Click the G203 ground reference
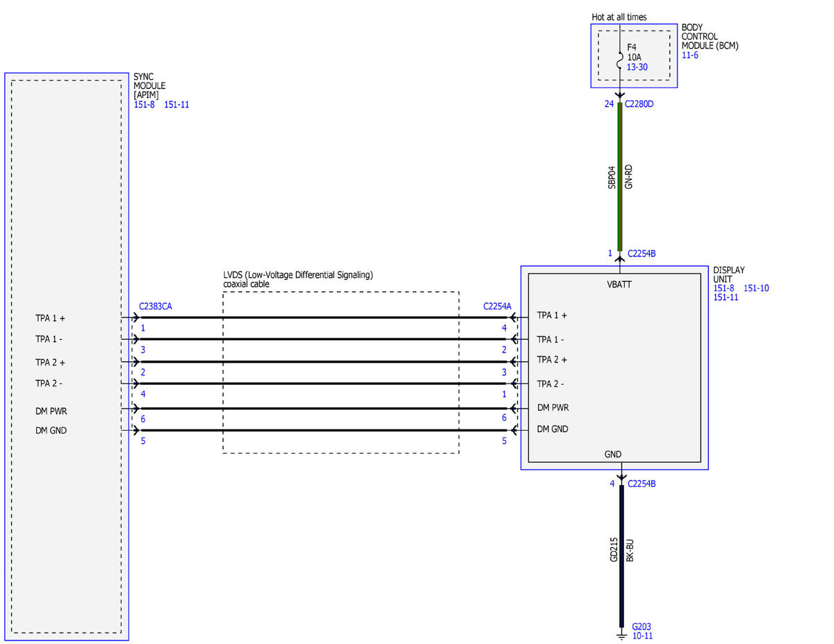 [x=641, y=625]
